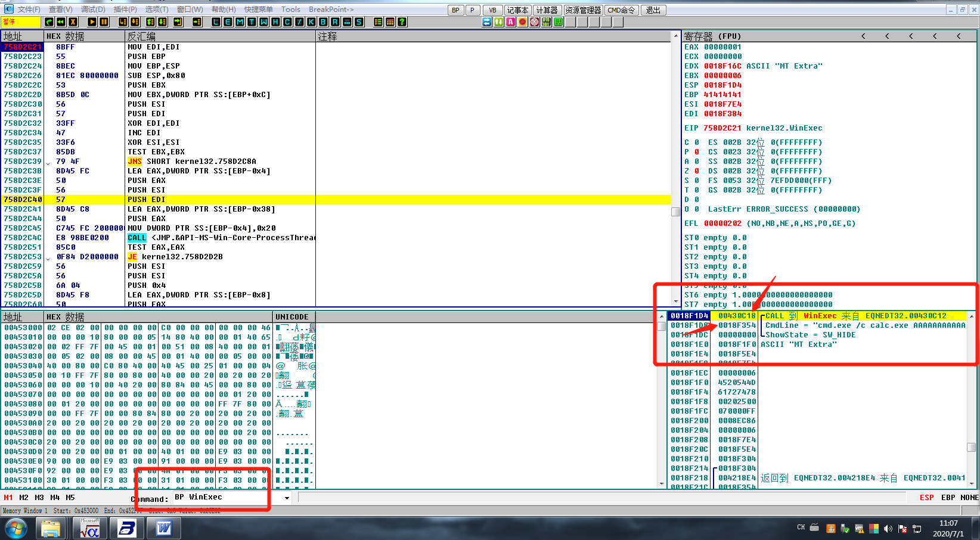Switch to memory window M4
The image size is (980, 540).
click(x=55, y=497)
